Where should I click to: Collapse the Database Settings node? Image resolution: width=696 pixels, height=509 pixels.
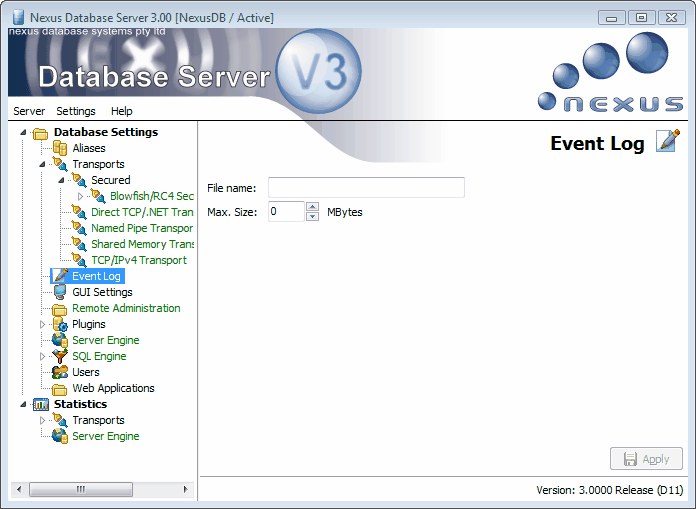coord(24,132)
